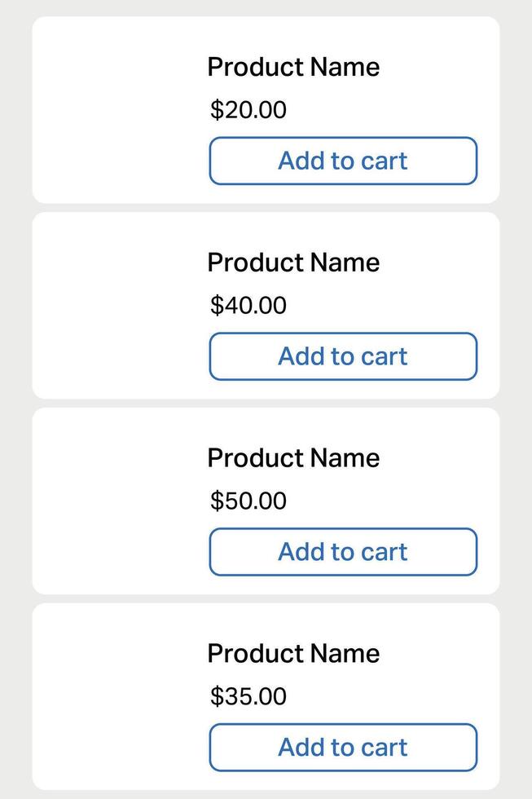Click the $40.00 price text
Image resolution: width=532 pixels, height=799 pixels.
point(248,305)
